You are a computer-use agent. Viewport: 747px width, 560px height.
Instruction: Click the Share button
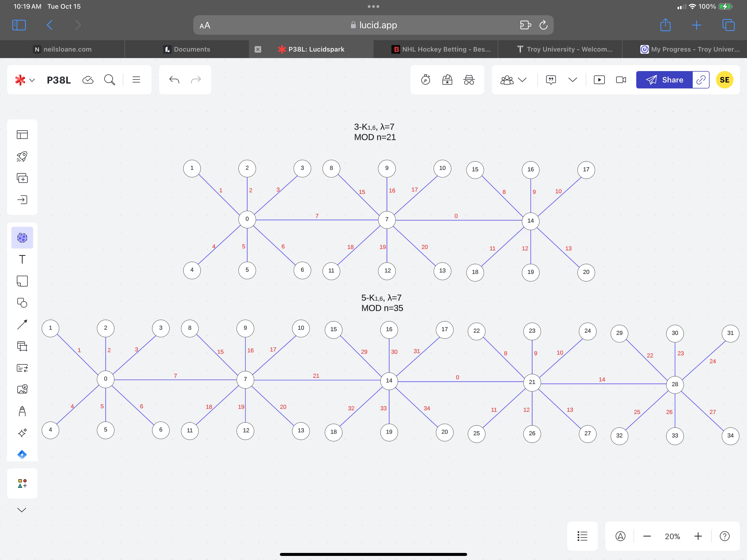tap(664, 80)
